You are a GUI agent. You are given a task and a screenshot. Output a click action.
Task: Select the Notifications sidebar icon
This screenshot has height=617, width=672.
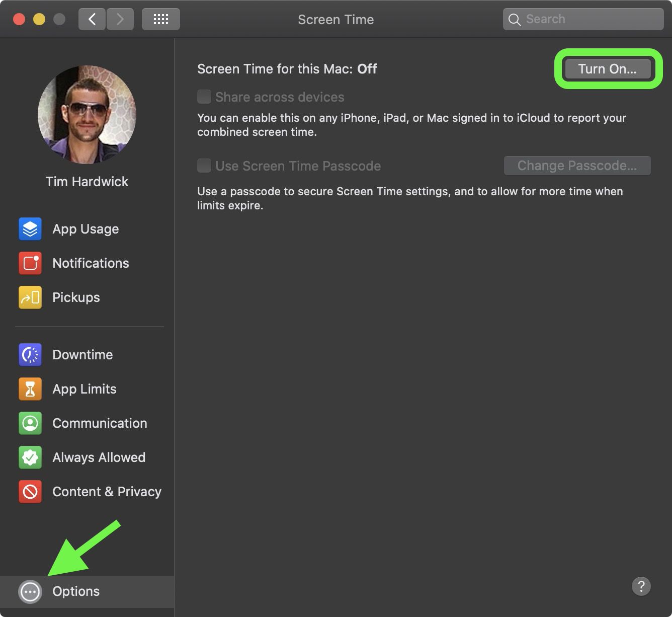point(30,263)
